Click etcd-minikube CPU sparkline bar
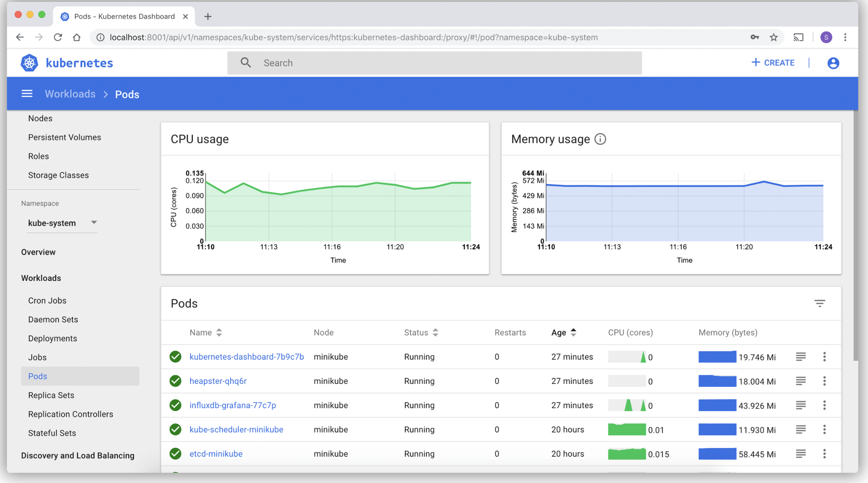868x483 pixels. pos(627,454)
